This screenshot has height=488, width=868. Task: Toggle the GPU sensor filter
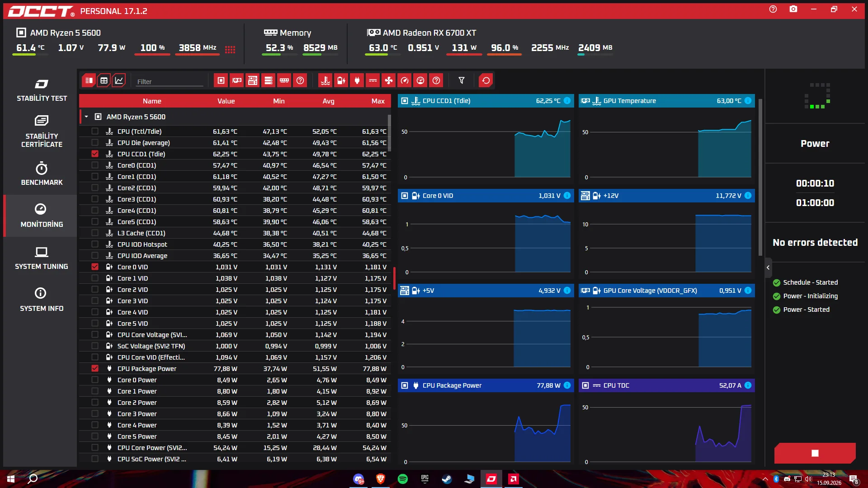click(237, 80)
